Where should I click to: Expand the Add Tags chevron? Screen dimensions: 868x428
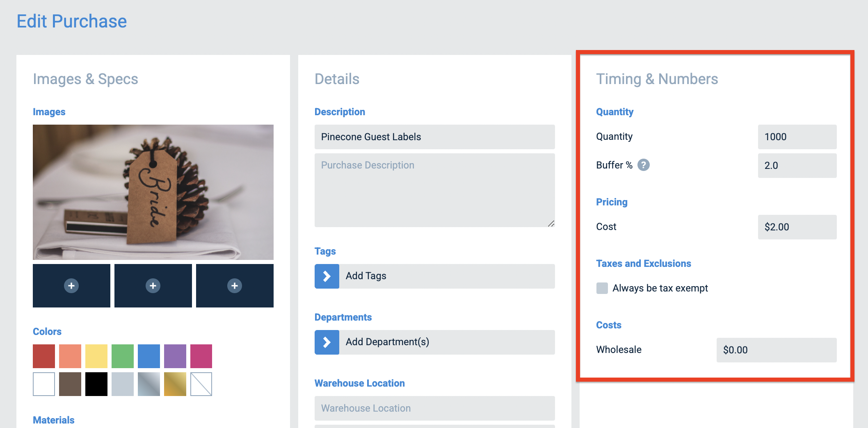[327, 276]
